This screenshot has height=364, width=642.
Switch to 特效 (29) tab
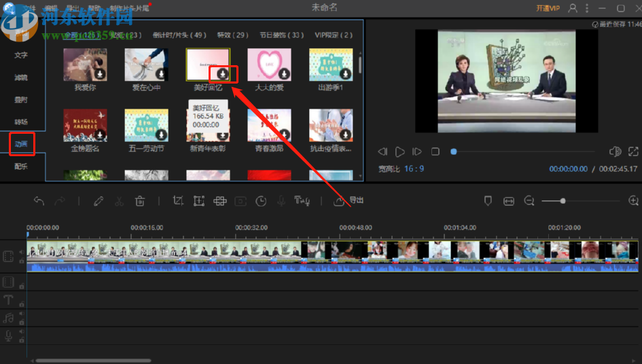[x=232, y=35]
